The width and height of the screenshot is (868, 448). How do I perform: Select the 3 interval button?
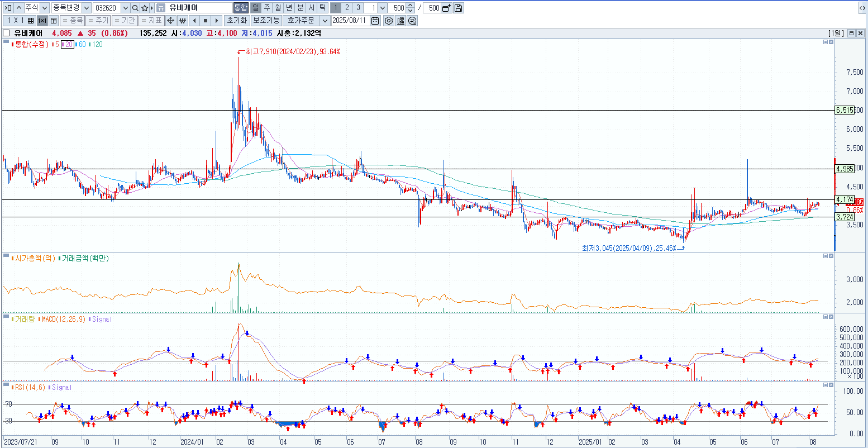coord(358,8)
